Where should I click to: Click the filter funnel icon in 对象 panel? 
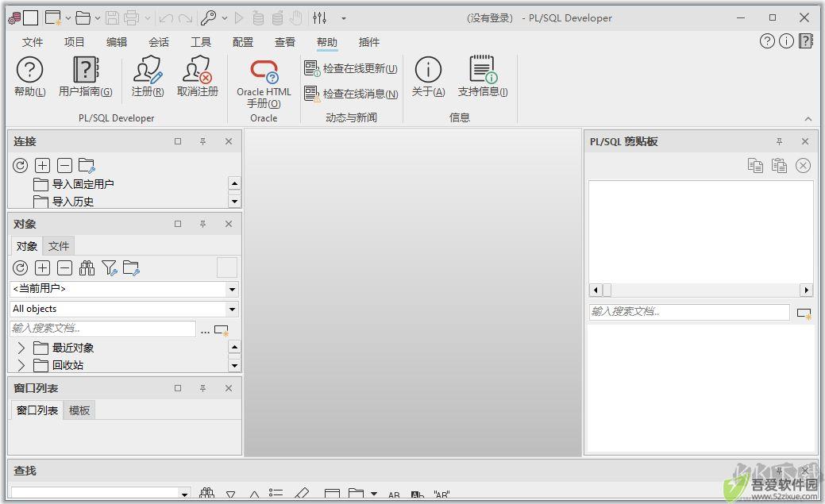[110, 268]
